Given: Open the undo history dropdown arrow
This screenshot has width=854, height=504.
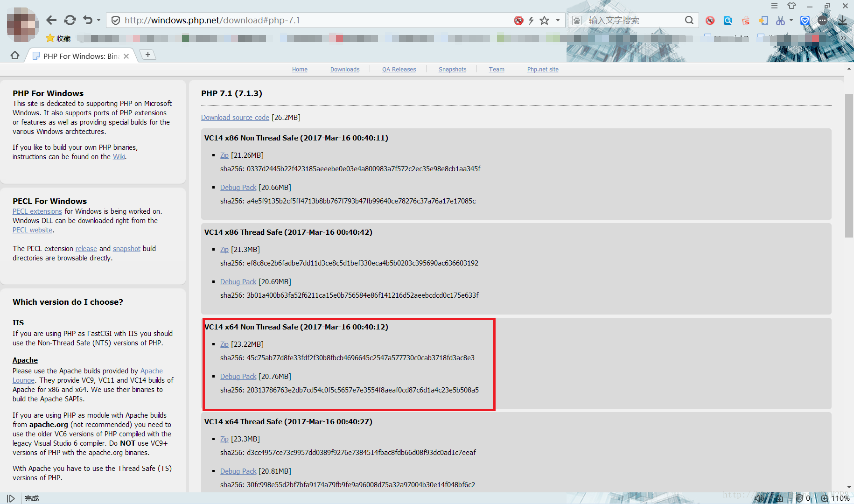Looking at the screenshot, I should tap(98, 21).
